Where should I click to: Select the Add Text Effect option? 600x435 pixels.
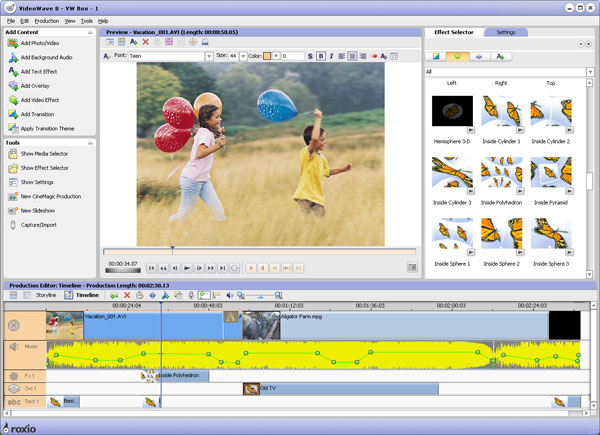tap(40, 73)
